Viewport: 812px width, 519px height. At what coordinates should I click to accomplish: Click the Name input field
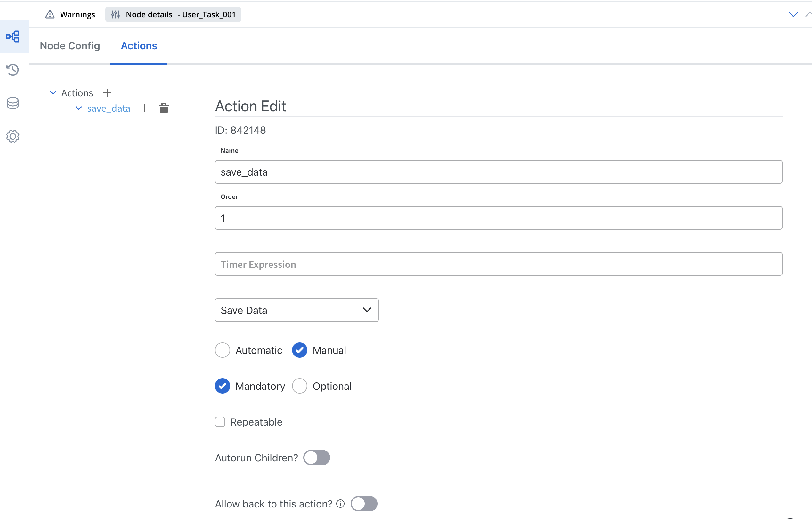499,172
